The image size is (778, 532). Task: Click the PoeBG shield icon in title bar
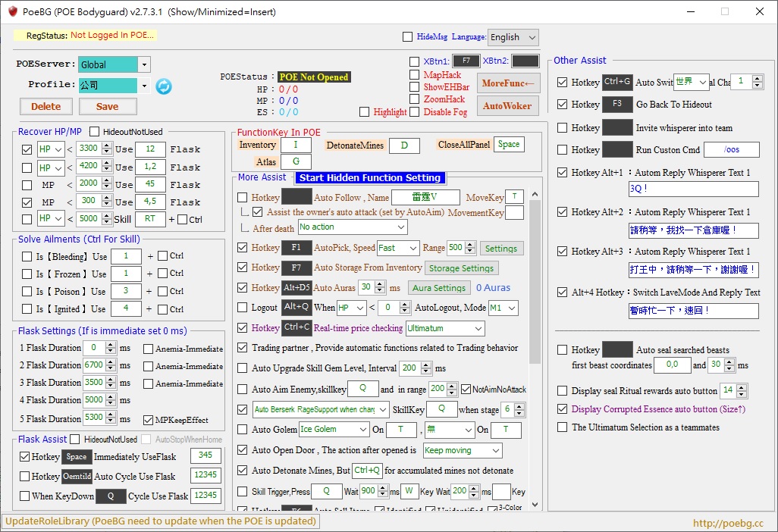pyautogui.click(x=12, y=11)
